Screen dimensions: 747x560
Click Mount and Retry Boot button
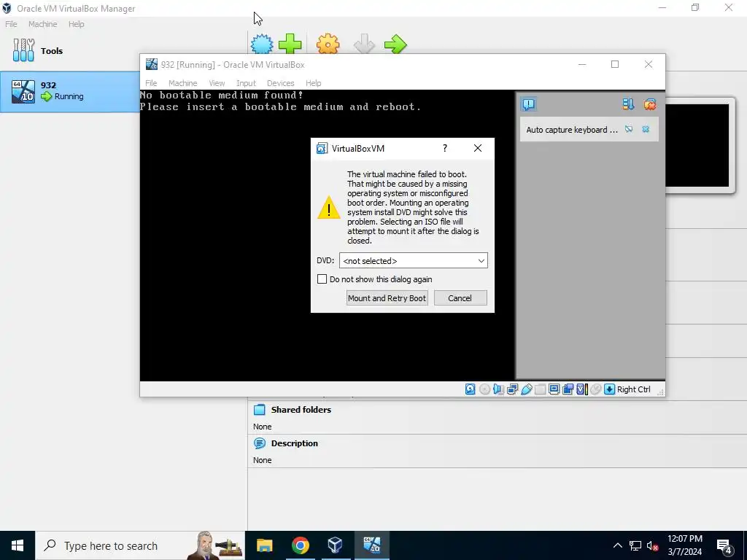(x=387, y=298)
